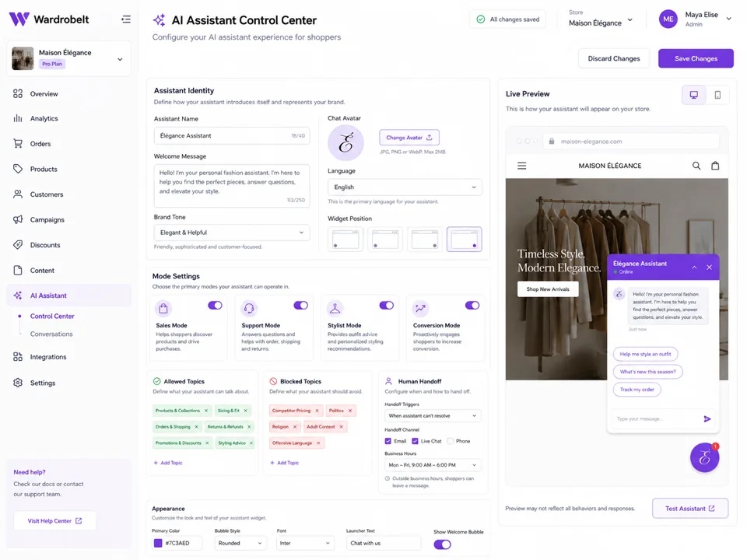
Task: Remove Sizing & Fit allowed topic
Action: [246, 411]
